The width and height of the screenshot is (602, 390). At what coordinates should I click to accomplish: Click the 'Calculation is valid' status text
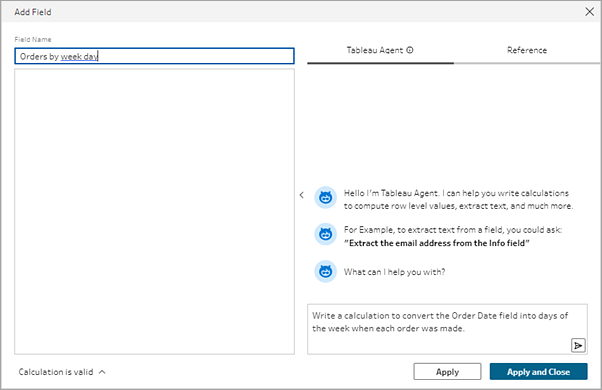56,372
